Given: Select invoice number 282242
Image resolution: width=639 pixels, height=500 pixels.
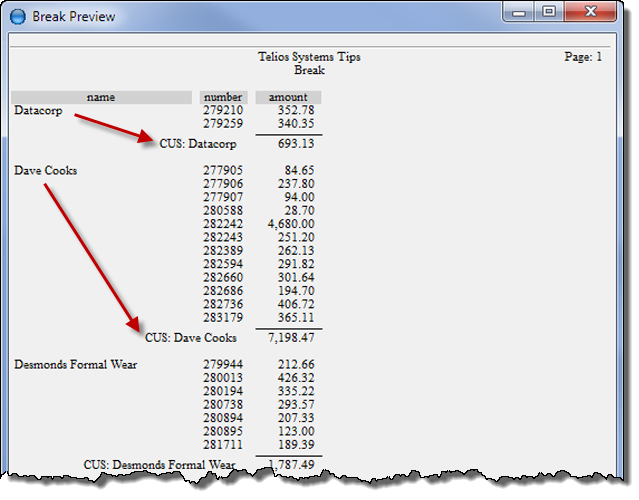Looking at the screenshot, I should point(223,225).
